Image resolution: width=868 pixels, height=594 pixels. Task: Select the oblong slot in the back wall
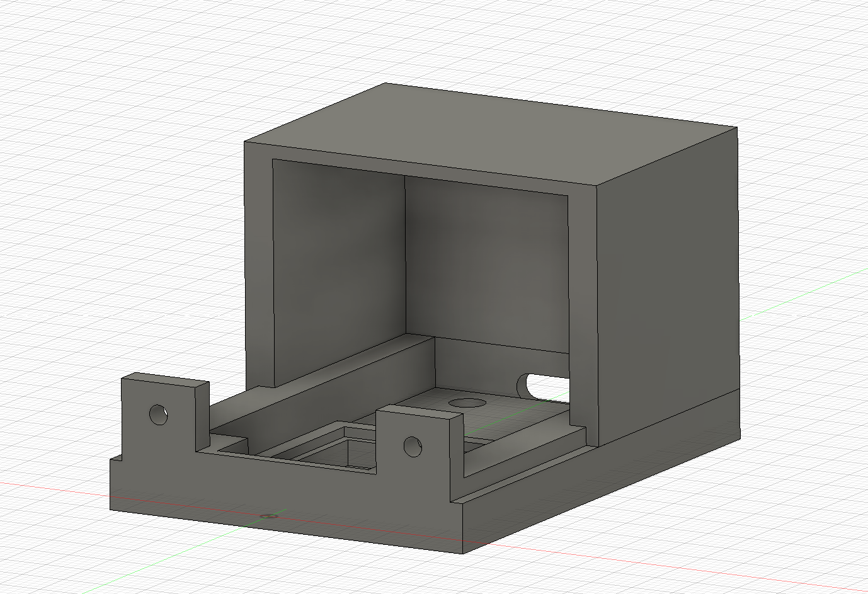542,386
